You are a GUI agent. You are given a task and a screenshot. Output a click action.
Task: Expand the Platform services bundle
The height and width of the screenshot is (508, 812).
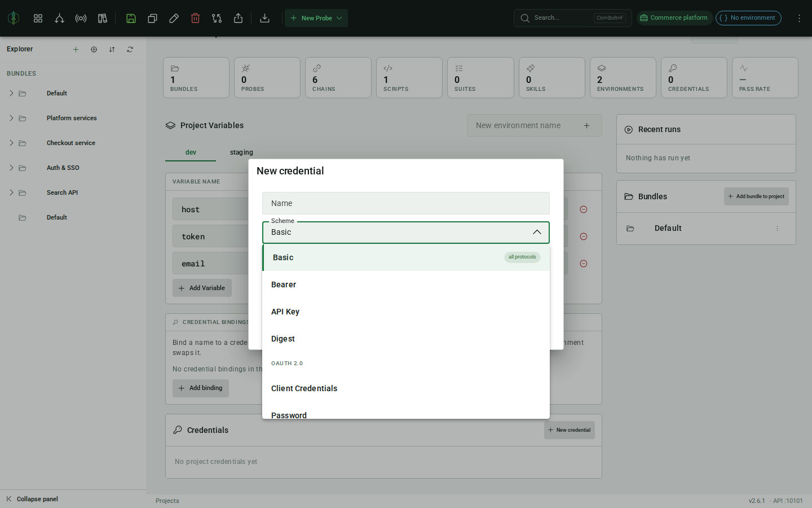click(x=11, y=118)
